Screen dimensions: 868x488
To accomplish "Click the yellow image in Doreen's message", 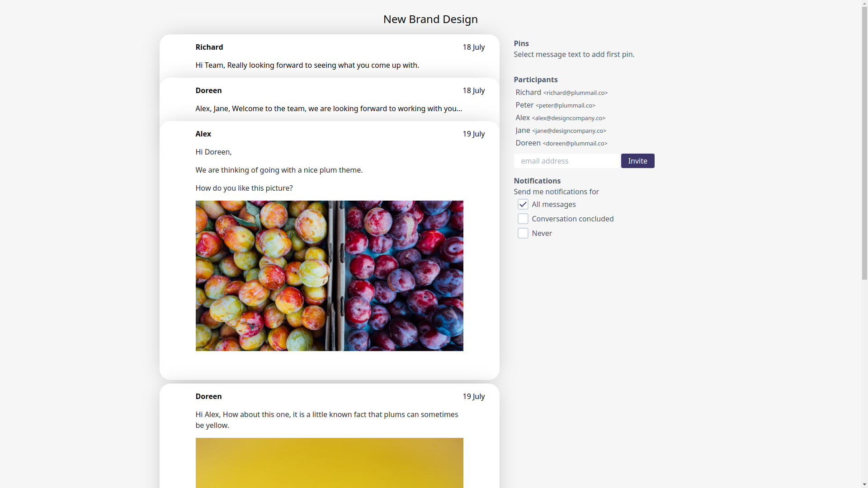I will (329, 463).
